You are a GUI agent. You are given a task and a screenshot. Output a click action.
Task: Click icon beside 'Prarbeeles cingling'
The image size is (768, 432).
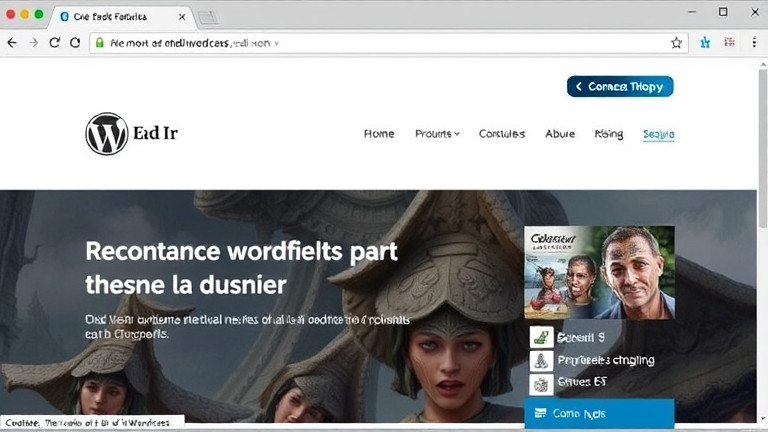tap(541, 361)
